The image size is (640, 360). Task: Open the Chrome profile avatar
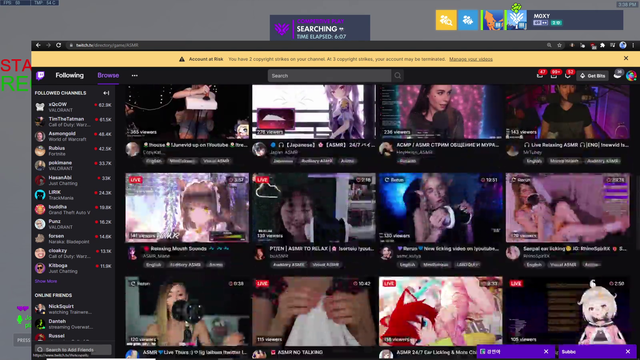pos(623,45)
